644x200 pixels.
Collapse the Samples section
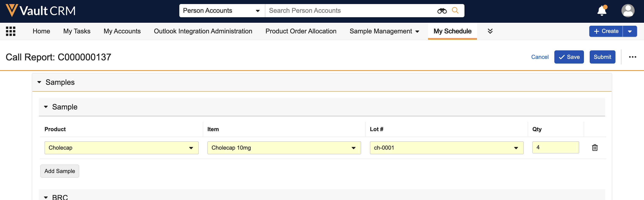coord(39,82)
